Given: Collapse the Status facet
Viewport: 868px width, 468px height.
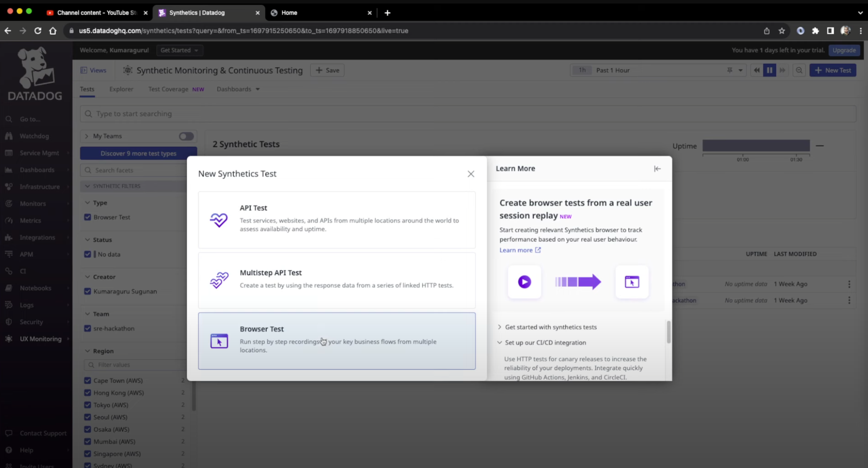Looking at the screenshot, I should click(88, 240).
